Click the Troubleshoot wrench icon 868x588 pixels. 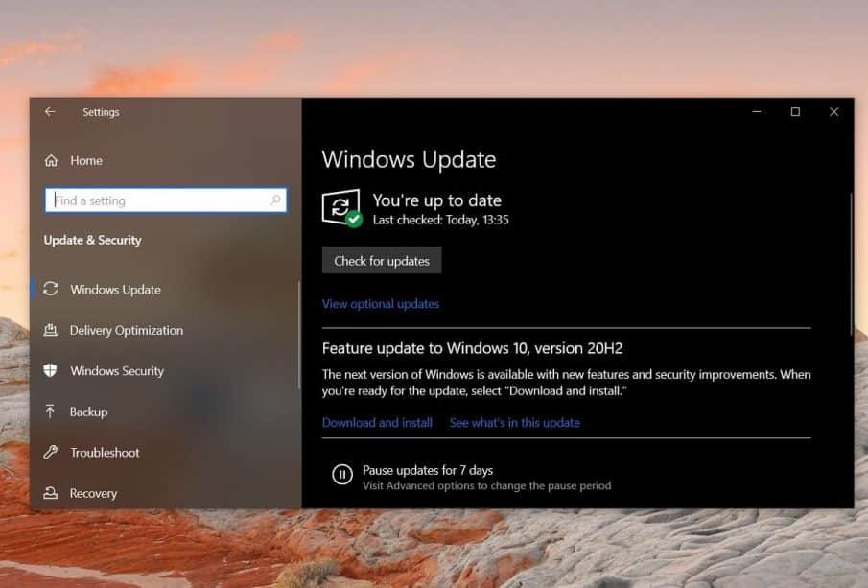pyautogui.click(x=51, y=453)
